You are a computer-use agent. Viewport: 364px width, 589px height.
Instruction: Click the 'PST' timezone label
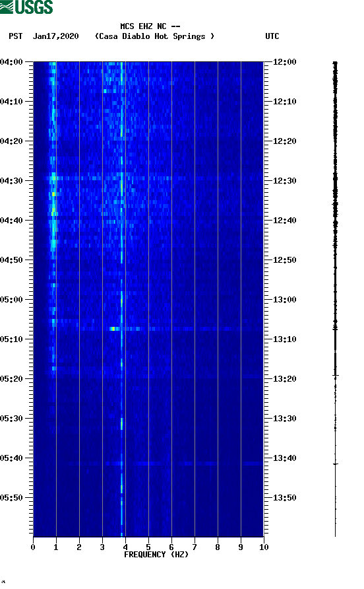pos(16,36)
